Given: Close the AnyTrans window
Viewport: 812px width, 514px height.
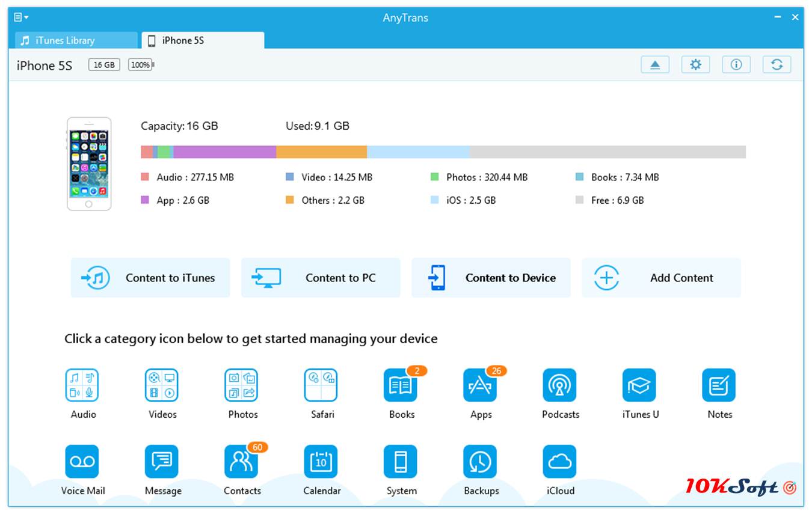Looking at the screenshot, I should (x=795, y=17).
